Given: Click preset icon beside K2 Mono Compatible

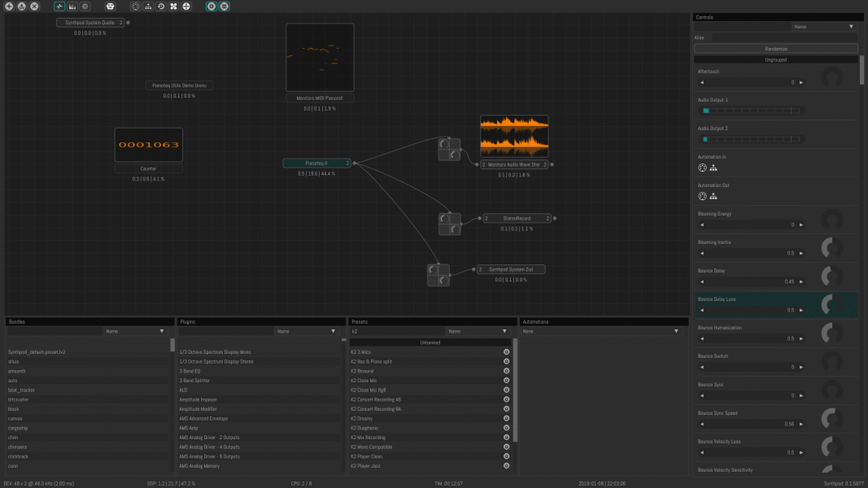Looking at the screenshot, I should pyautogui.click(x=507, y=447).
